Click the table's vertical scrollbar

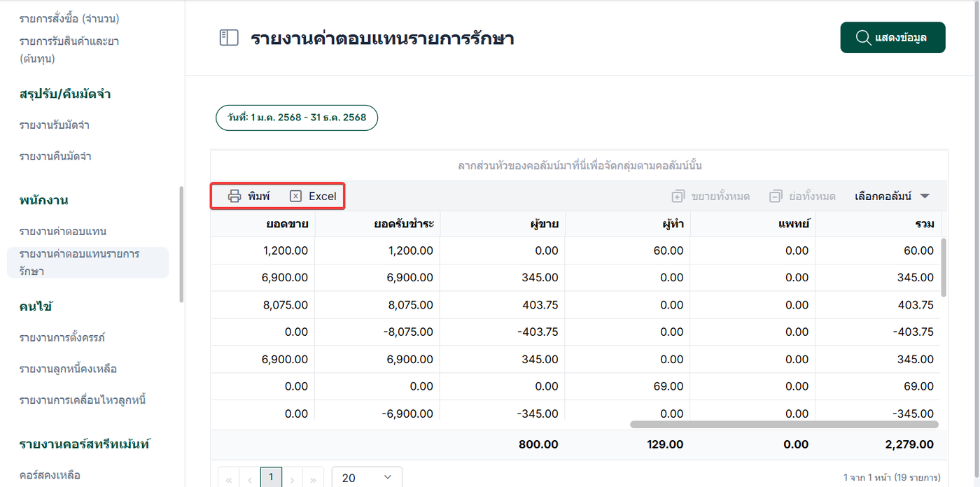[x=943, y=266]
